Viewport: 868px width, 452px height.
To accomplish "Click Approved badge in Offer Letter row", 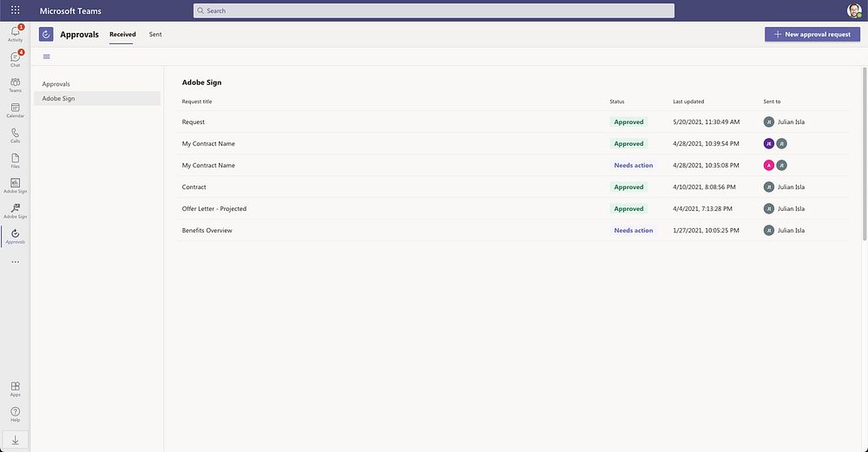I will click(x=628, y=208).
